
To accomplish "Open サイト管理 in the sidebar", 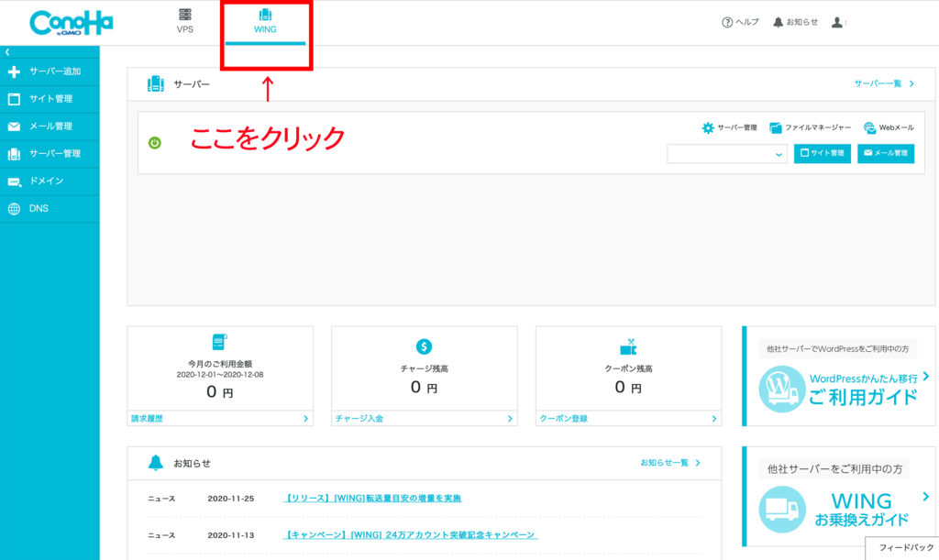I will point(50,99).
